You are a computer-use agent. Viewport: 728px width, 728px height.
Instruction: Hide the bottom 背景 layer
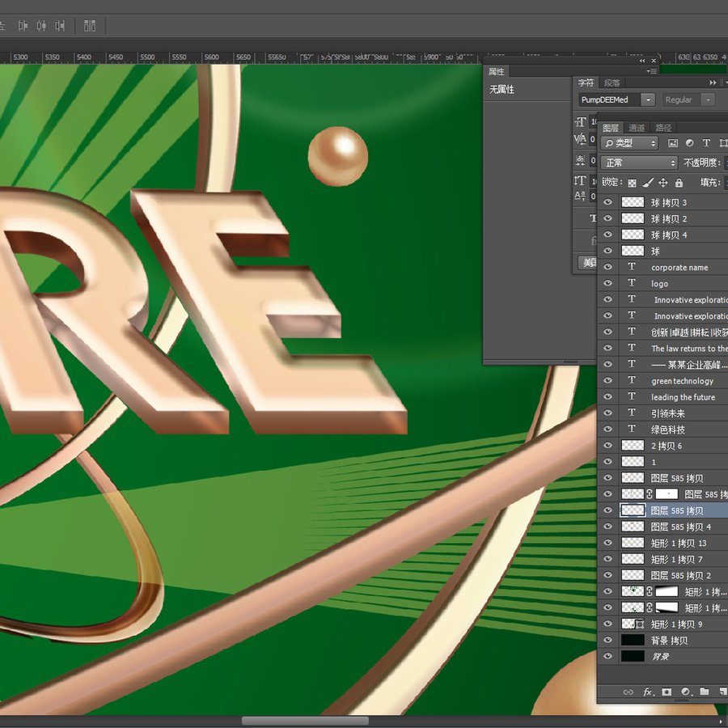[607, 656]
